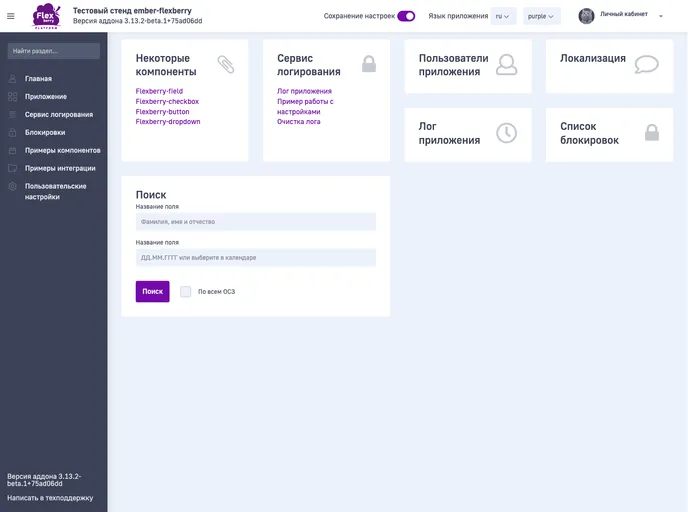Click the Личный кабинет label
Screen dimensions: 688x512
pos(624,14)
